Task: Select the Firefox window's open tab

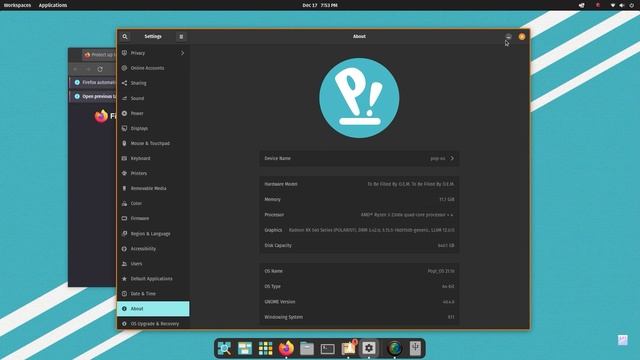Action: [100, 55]
